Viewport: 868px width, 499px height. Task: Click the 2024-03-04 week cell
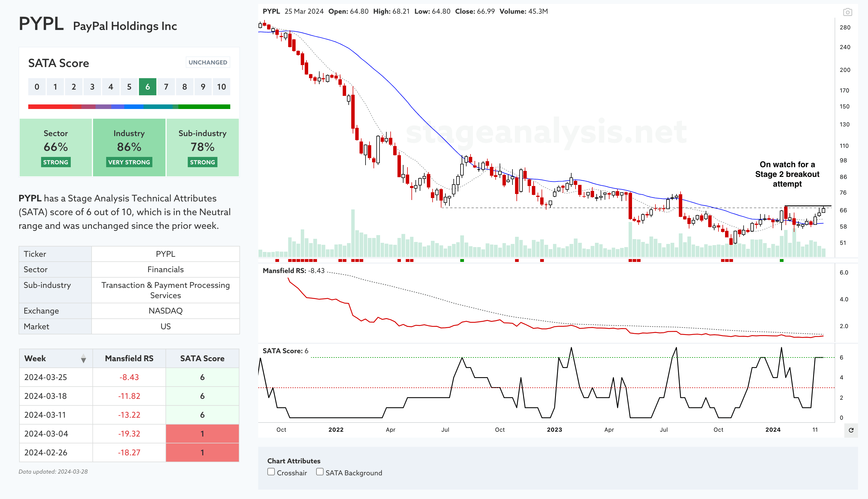tap(56, 434)
